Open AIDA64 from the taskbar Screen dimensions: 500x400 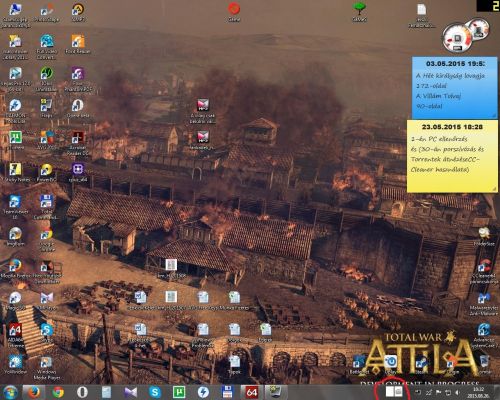(252, 392)
